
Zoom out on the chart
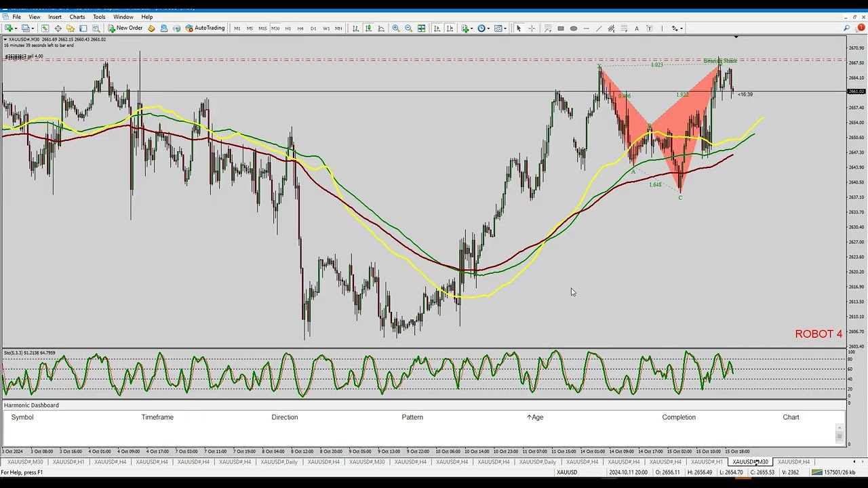(x=409, y=28)
